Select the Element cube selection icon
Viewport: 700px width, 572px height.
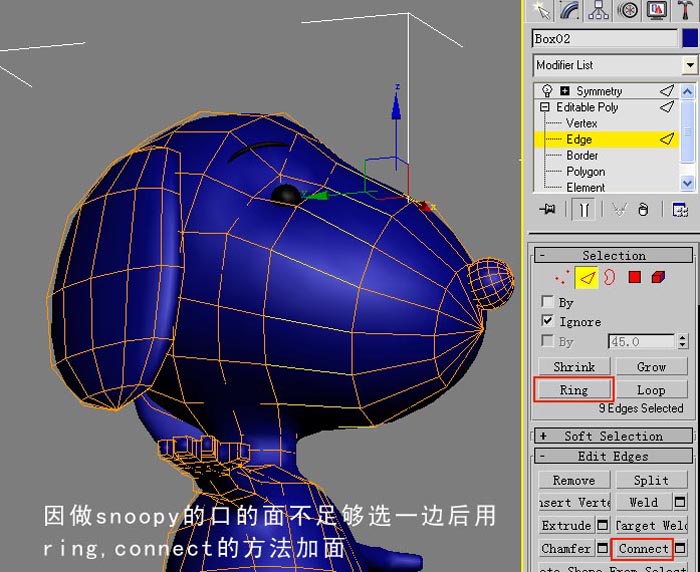coord(658,277)
